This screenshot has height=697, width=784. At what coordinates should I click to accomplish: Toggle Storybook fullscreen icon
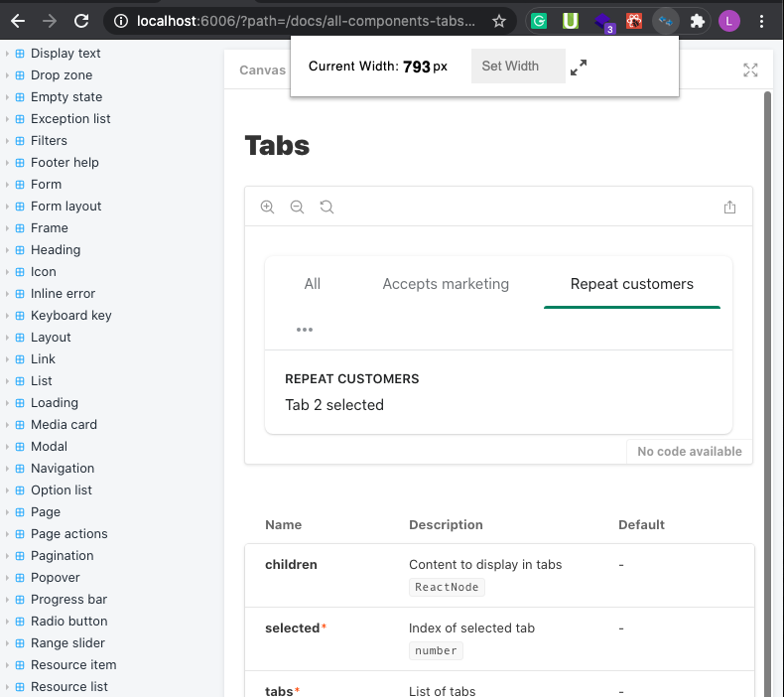(750, 70)
